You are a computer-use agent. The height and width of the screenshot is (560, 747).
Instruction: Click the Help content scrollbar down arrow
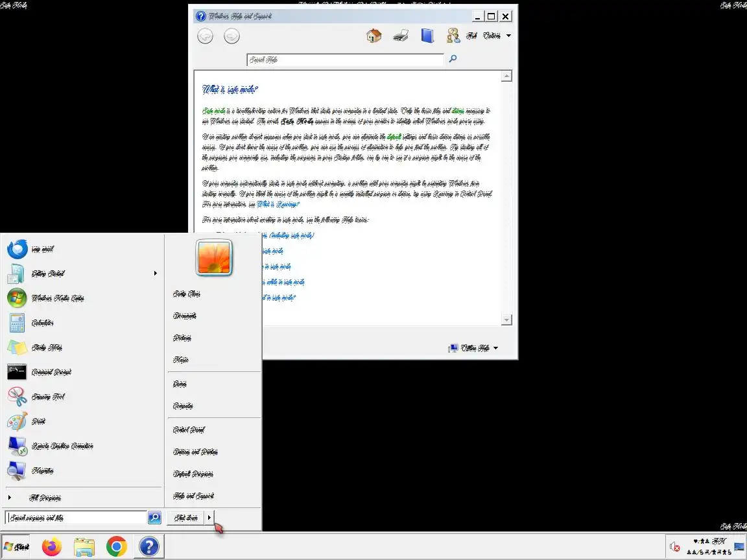[x=507, y=320]
